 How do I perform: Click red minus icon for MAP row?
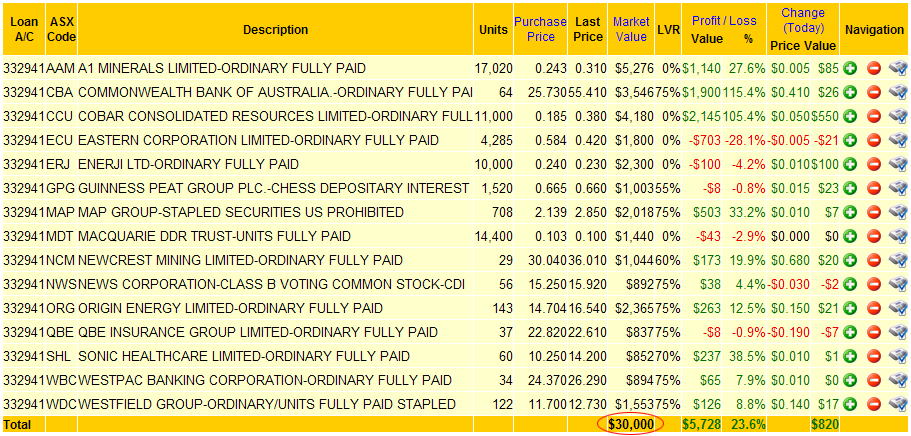coord(873,213)
